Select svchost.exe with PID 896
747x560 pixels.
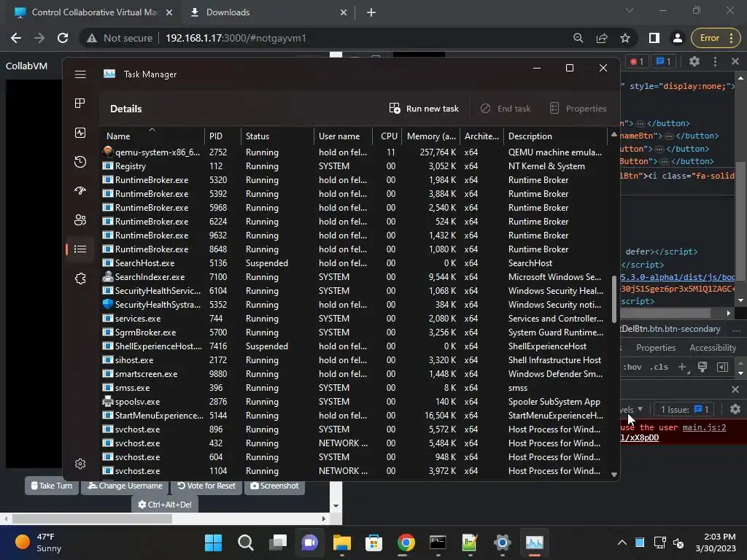pos(355,429)
